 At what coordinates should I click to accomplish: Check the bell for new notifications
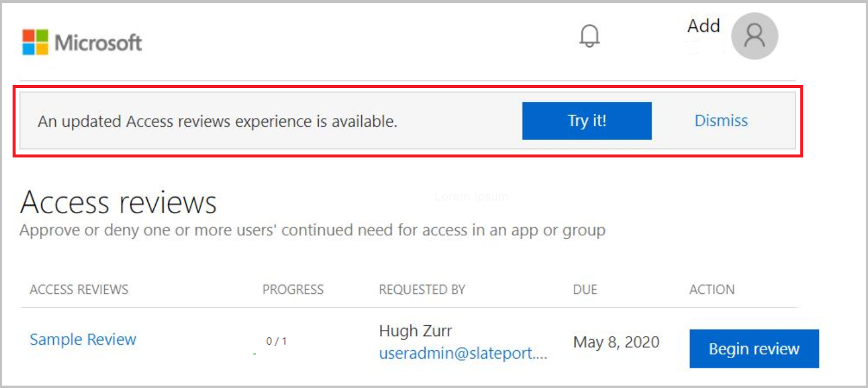click(588, 35)
